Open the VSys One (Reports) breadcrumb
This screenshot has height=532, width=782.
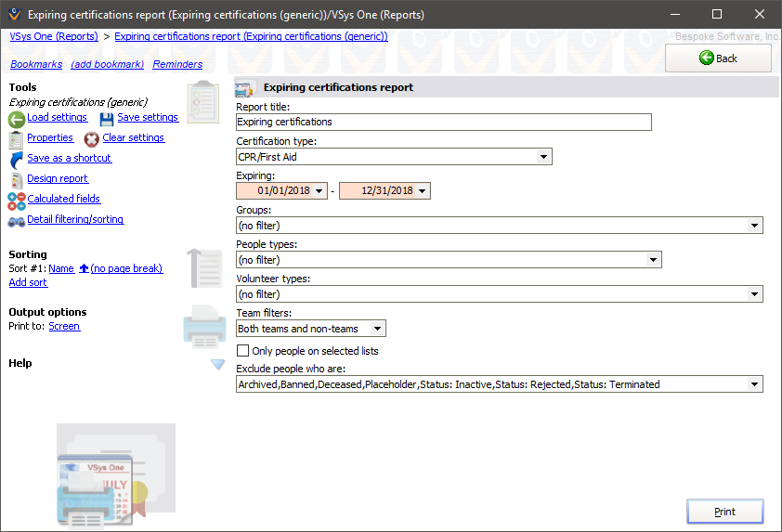click(54, 36)
